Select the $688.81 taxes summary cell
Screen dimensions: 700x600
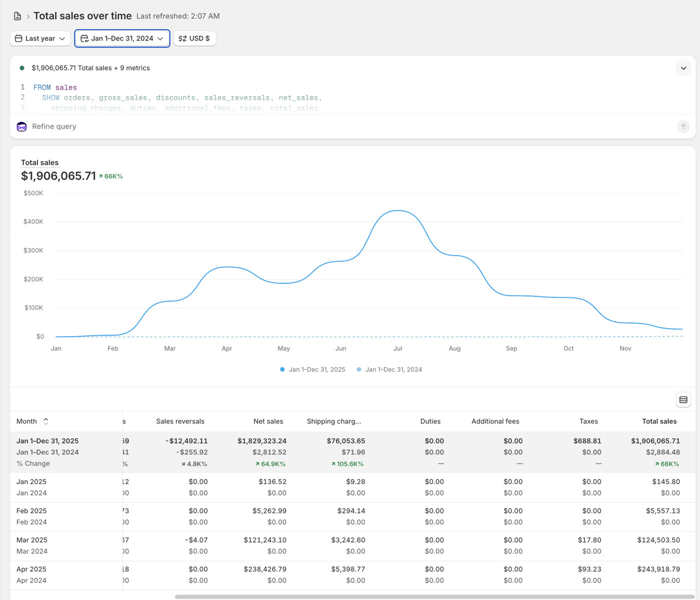pos(587,441)
